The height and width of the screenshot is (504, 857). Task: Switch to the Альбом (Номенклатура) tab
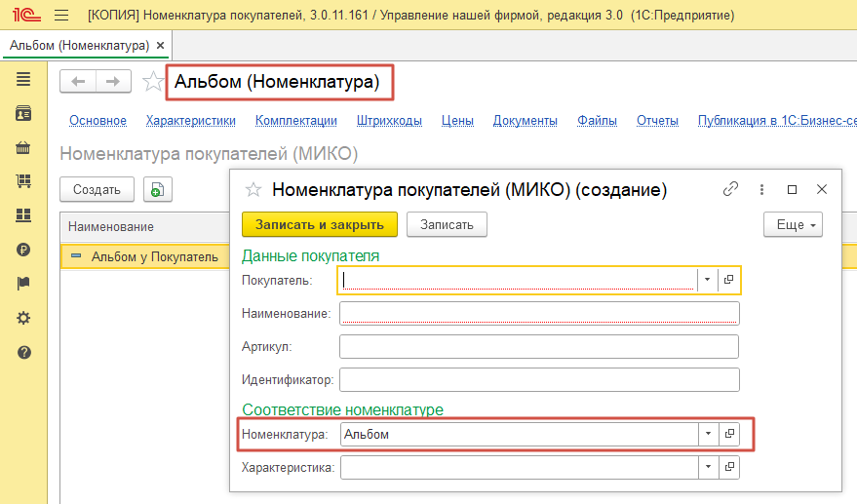79,46
